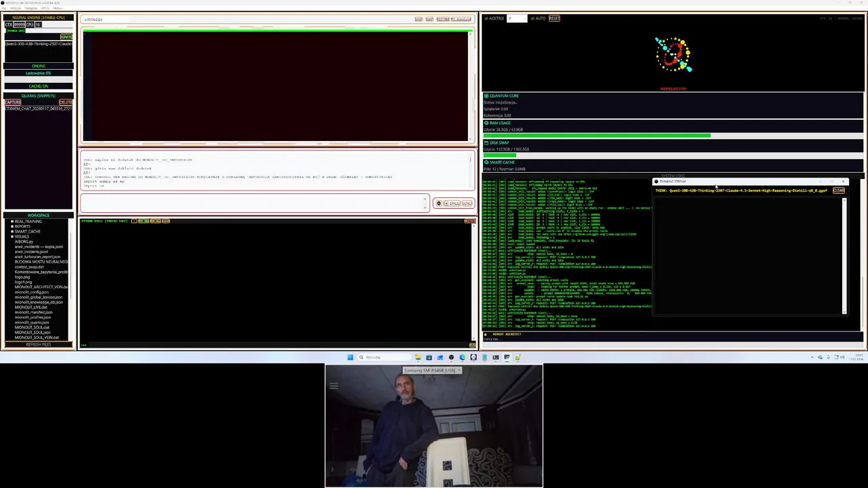Click the RAM usage progress bar
This screenshot has height=488, width=868.
[x=673, y=136]
